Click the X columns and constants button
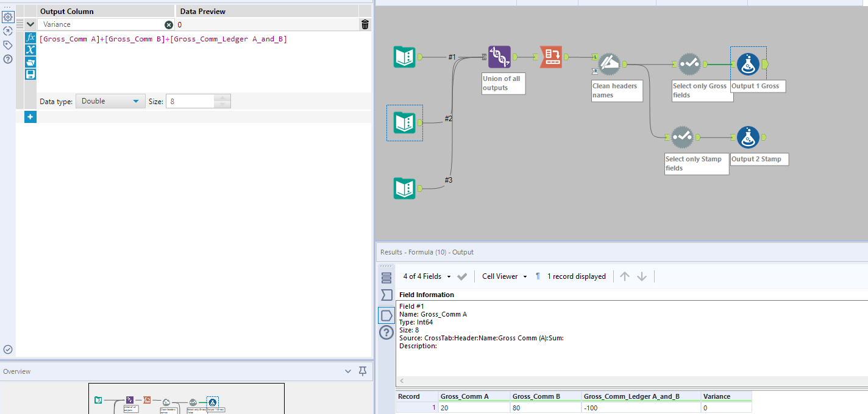 (x=30, y=50)
